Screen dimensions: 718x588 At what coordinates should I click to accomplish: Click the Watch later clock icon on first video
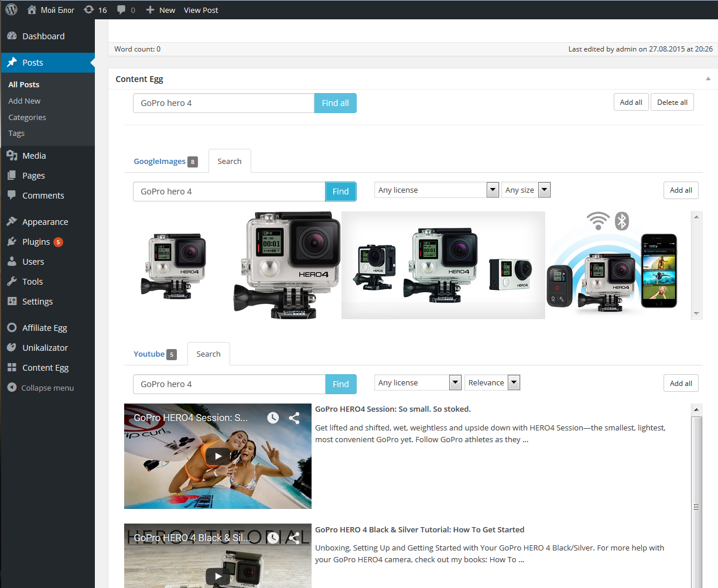[273, 418]
